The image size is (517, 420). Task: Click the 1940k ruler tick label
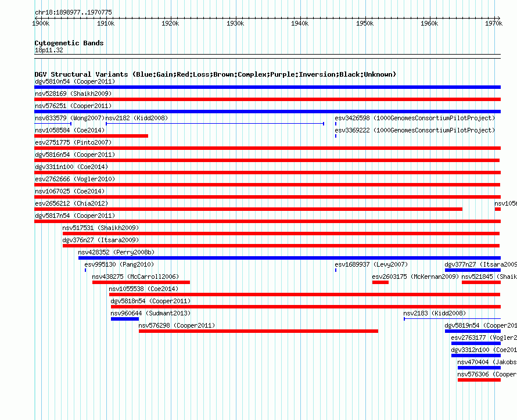point(300,23)
